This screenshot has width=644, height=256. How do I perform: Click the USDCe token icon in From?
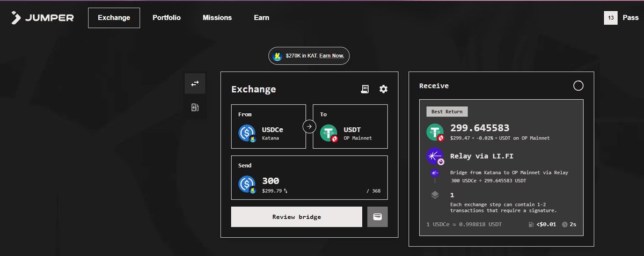(x=247, y=133)
